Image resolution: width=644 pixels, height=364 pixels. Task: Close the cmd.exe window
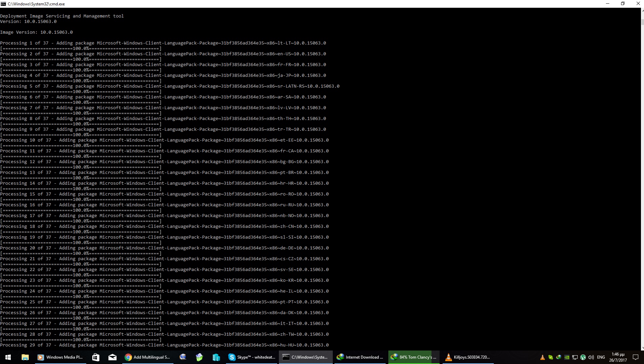click(x=638, y=4)
